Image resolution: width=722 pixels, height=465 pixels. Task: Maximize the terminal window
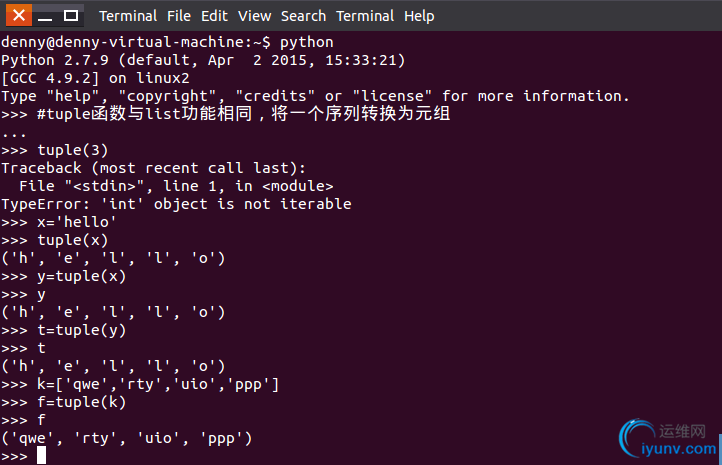point(70,16)
